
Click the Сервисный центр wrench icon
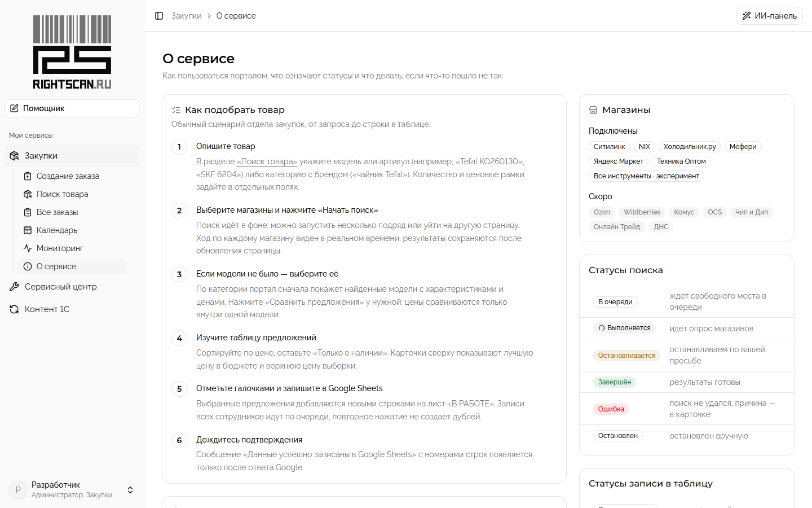click(x=14, y=287)
